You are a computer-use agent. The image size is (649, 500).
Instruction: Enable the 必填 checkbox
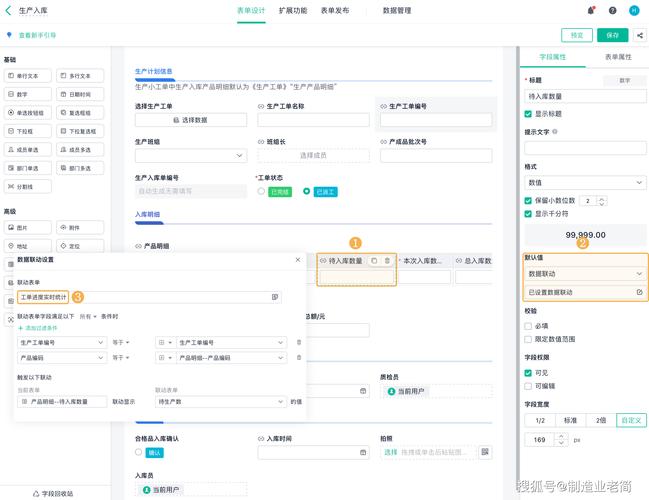pos(529,325)
